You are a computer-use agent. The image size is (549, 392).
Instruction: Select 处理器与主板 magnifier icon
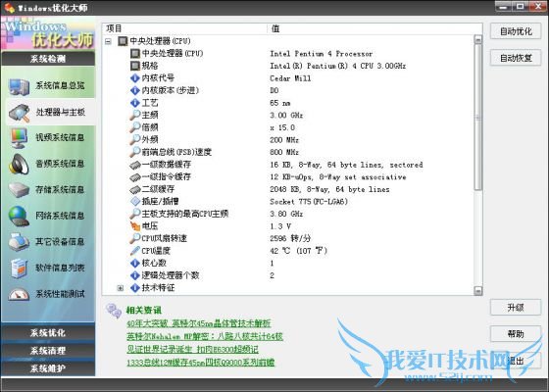[x=20, y=113]
